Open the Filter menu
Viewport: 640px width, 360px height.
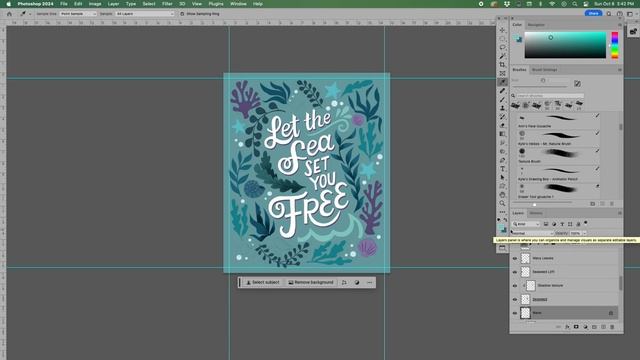click(x=167, y=4)
